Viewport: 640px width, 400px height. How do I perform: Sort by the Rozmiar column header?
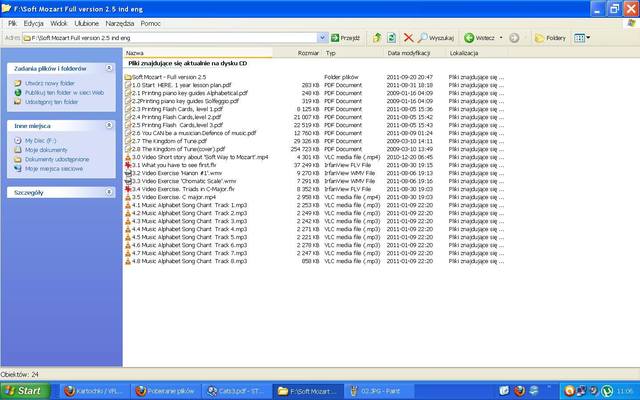point(298,53)
